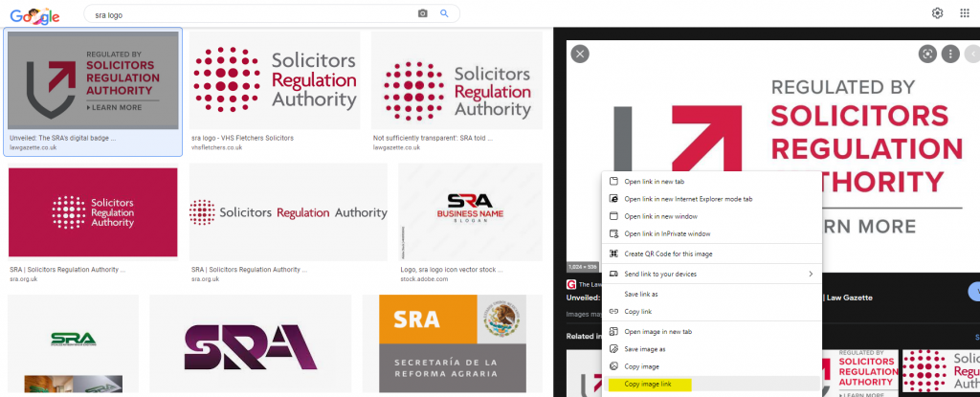Select 'Save image as'
This screenshot has height=397, width=980.
(x=711, y=349)
